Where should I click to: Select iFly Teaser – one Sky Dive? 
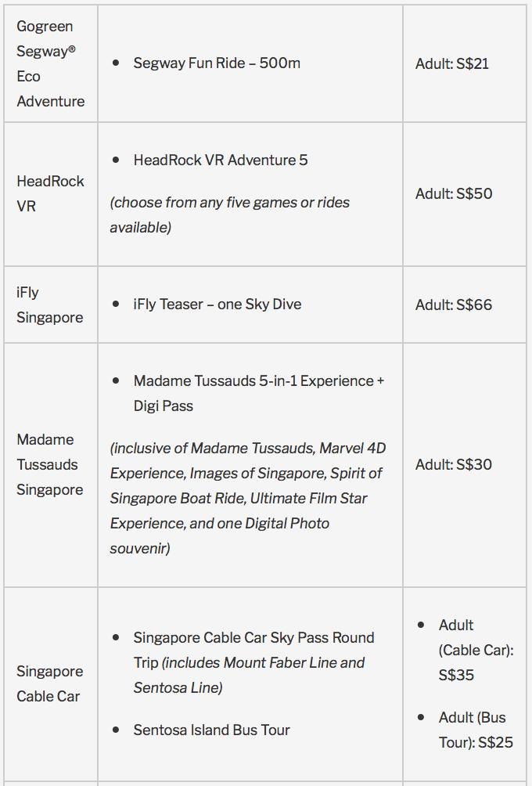click(x=217, y=305)
